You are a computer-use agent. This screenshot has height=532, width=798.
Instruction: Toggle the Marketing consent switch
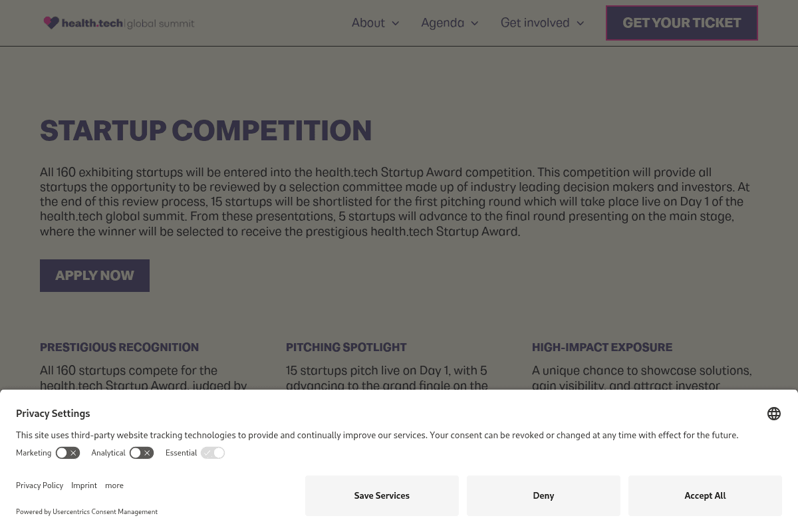[67, 453]
